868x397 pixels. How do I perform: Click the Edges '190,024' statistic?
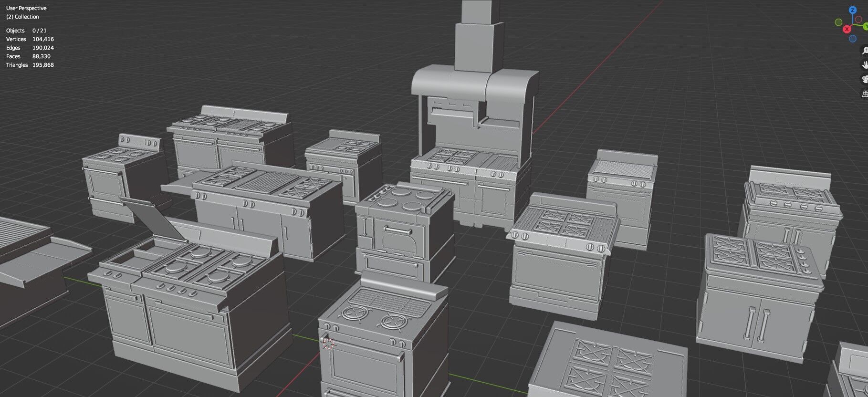pos(43,48)
